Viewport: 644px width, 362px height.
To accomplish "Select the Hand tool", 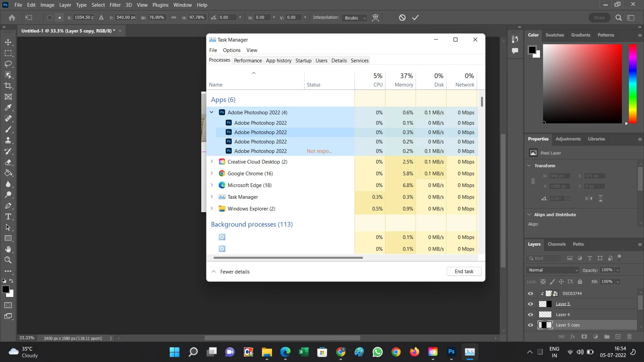I will click(x=8, y=249).
